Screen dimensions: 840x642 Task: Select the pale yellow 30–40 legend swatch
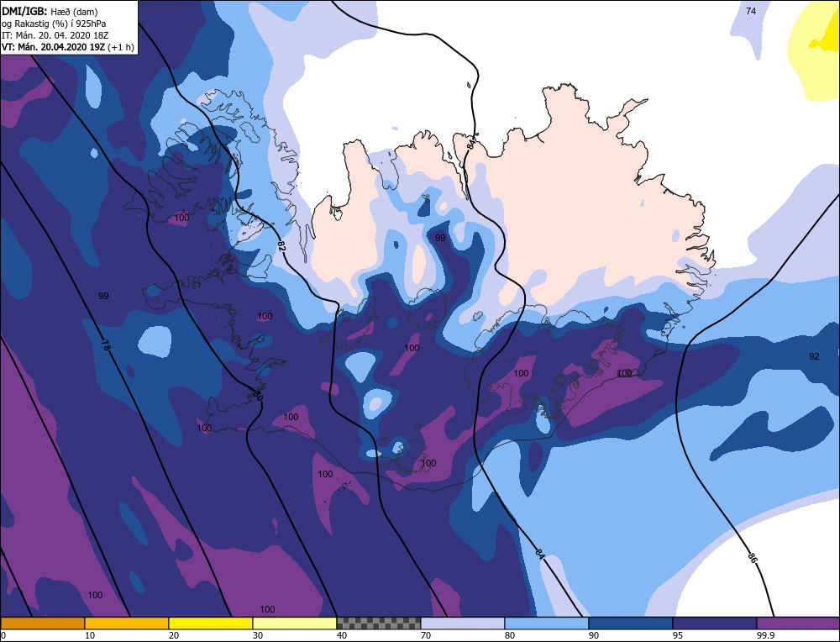point(295,623)
